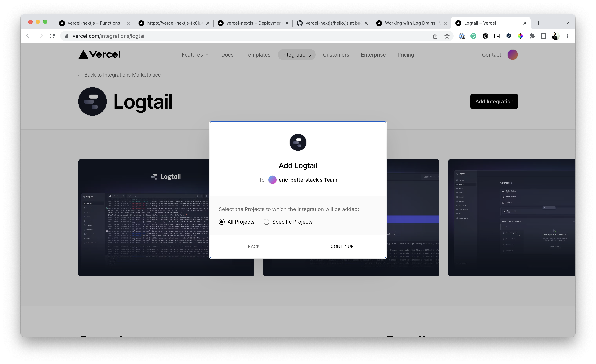Open the user avatar menu on Vercel

[512, 55]
